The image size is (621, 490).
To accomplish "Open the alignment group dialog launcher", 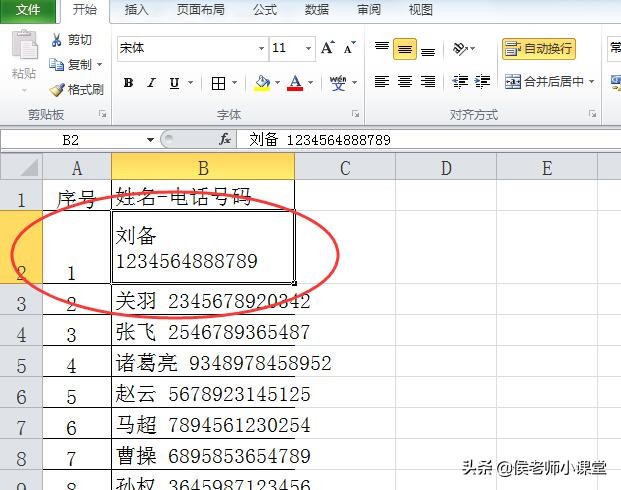I will pos(592,114).
